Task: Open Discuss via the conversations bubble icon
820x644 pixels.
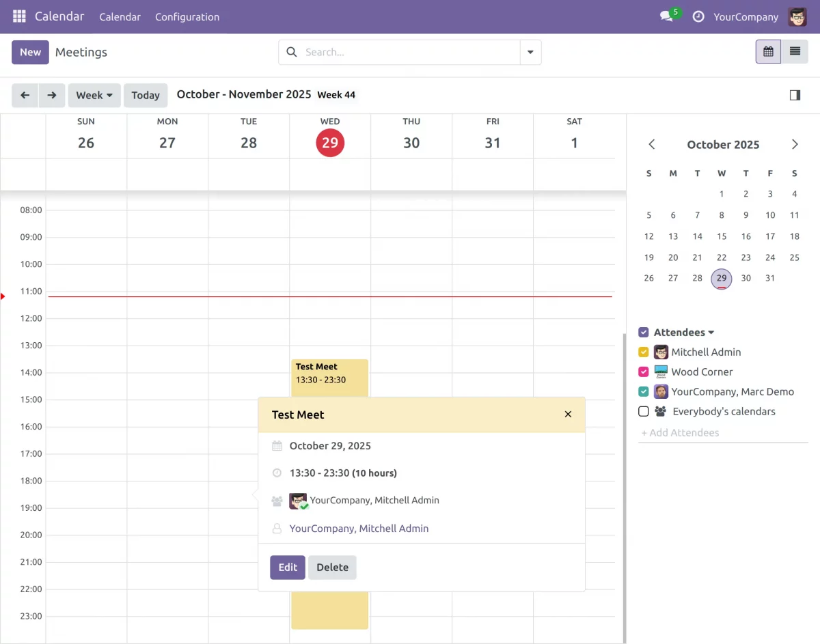Action: coord(666,16)
